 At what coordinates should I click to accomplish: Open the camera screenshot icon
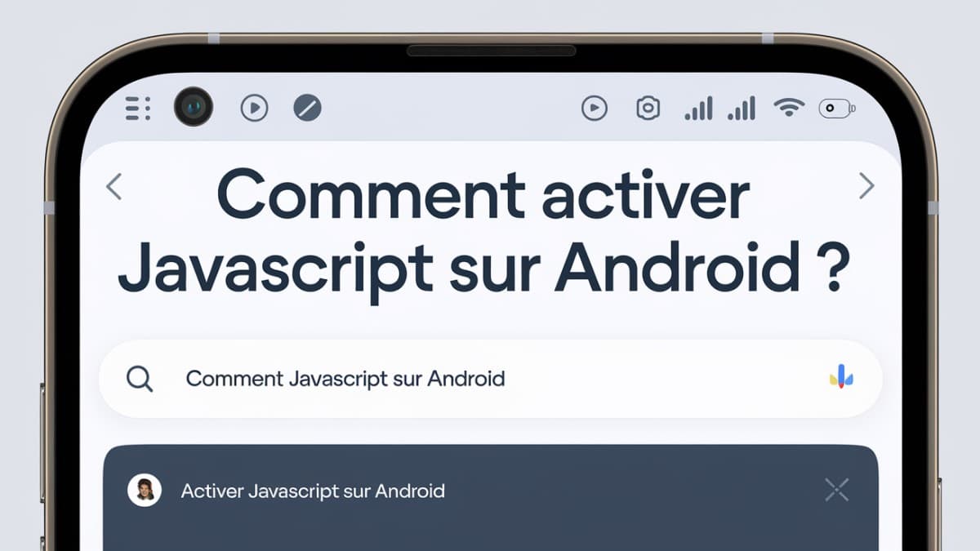click(x=648, y=108)
